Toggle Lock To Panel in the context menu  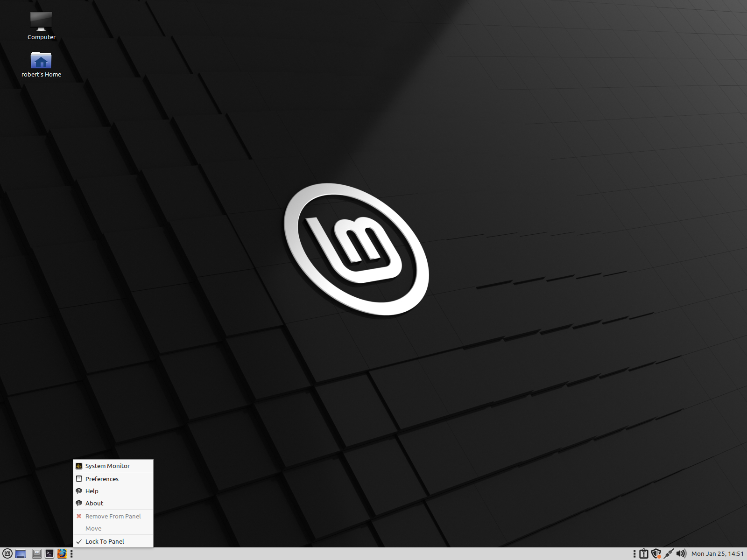click(104, 541)
